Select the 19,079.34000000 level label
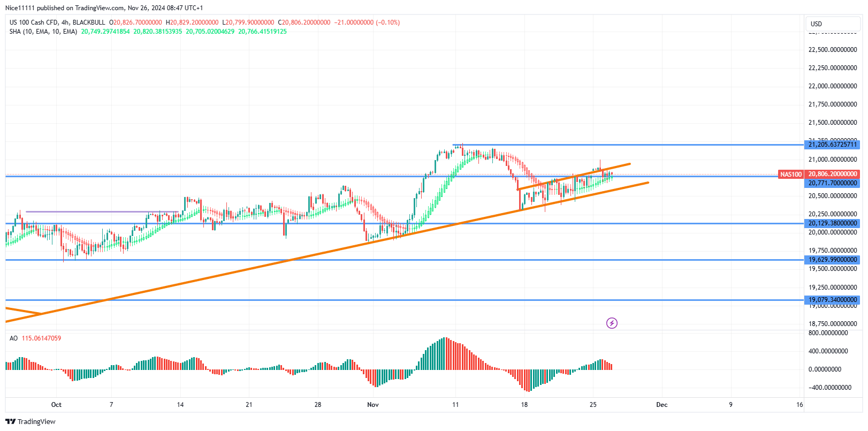This screenshot has height=431, width=868. 833,300
